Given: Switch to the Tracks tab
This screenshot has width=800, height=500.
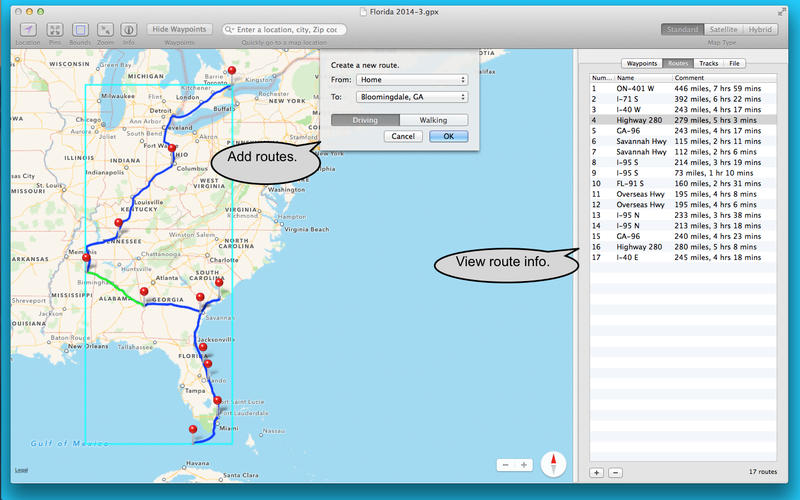Looking at the screenshot, I should [x=709, y=63].
